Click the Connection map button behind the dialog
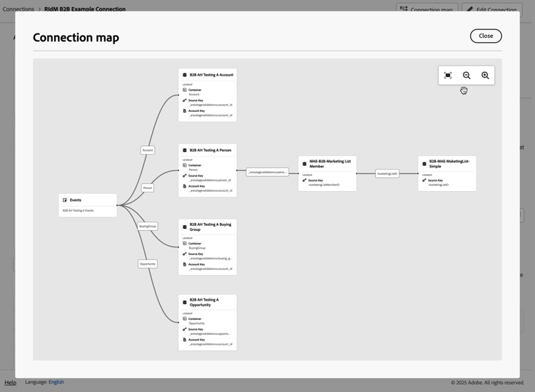Image resolution: width=535 pixels, height=392 pixels. (428, 9)
